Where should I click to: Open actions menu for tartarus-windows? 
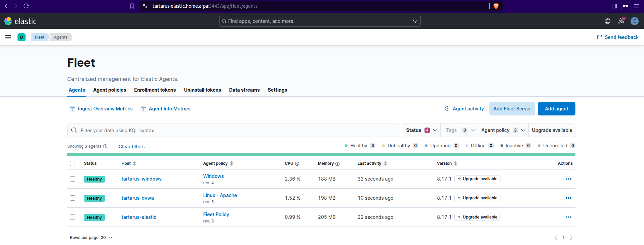(x=568, y=179)
